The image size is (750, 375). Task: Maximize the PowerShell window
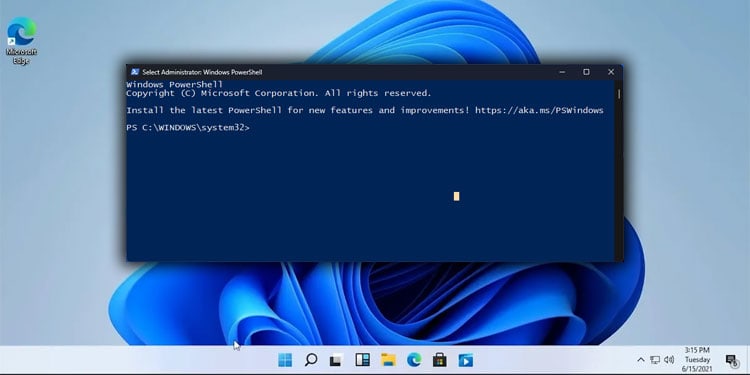coord(586,72)
